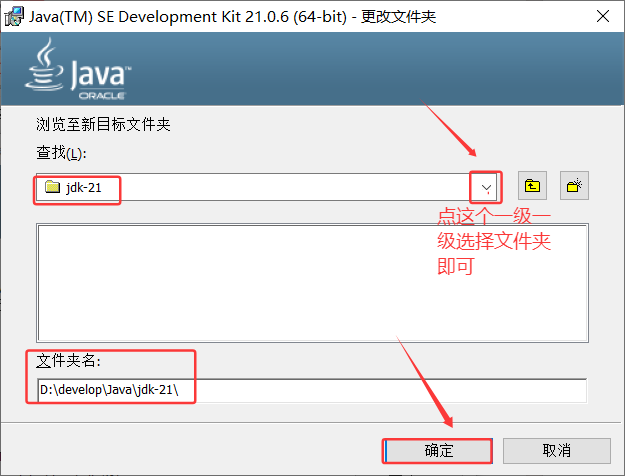The width and height of the screenshot is (625, 476).
Task: Click the Java installer icon in title bar
Action: pyautogui.click(x=14, y=16)
